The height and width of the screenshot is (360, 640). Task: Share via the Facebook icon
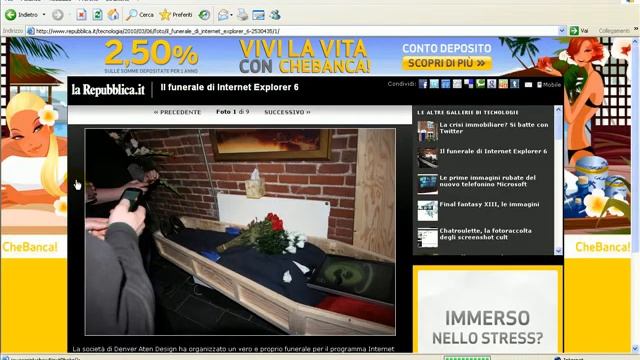click(423, 84)
